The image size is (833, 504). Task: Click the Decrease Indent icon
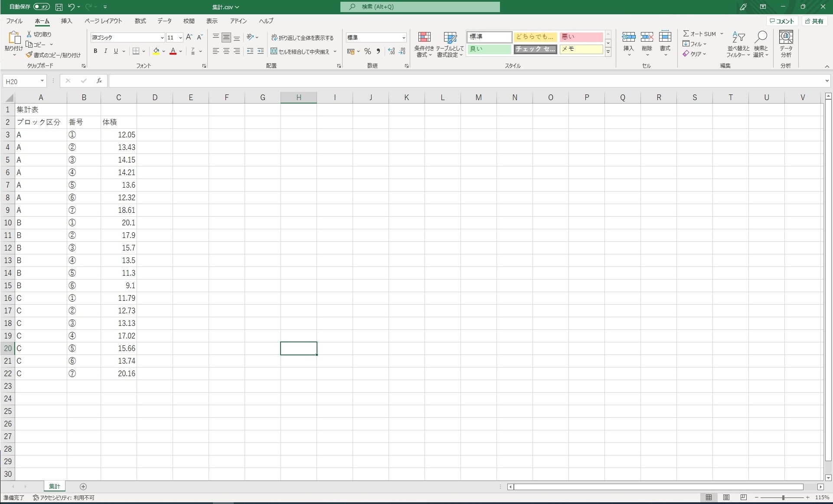point(250,51)
